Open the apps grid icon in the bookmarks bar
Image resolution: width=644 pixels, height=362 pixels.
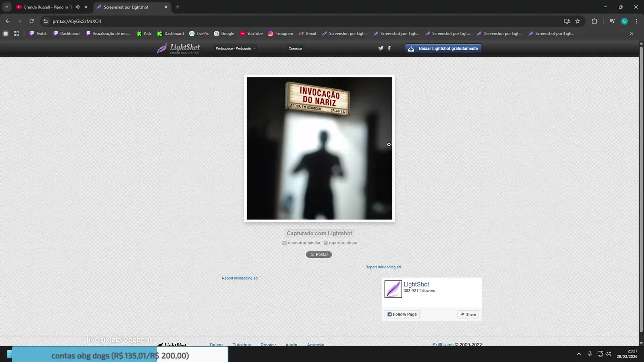coord(16,34)
